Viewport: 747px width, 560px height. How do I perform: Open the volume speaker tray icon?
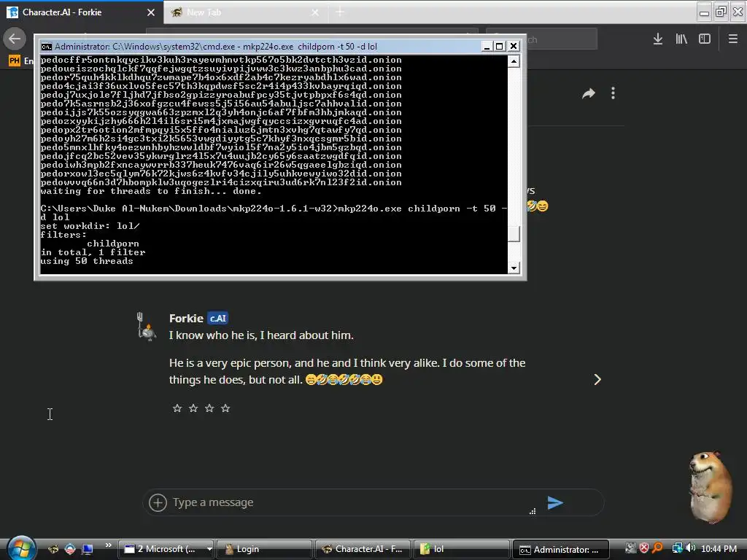pos(690,548)
